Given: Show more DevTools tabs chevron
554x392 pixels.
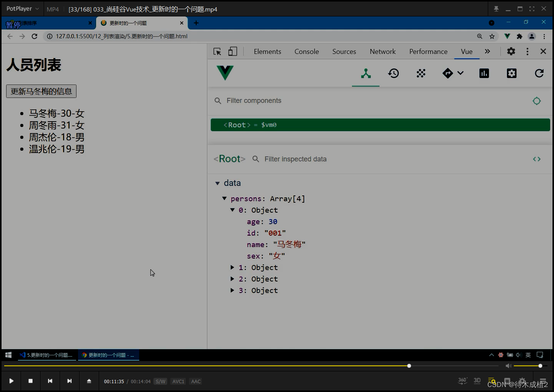Looking at the screenshot, I should click(487, 51).
